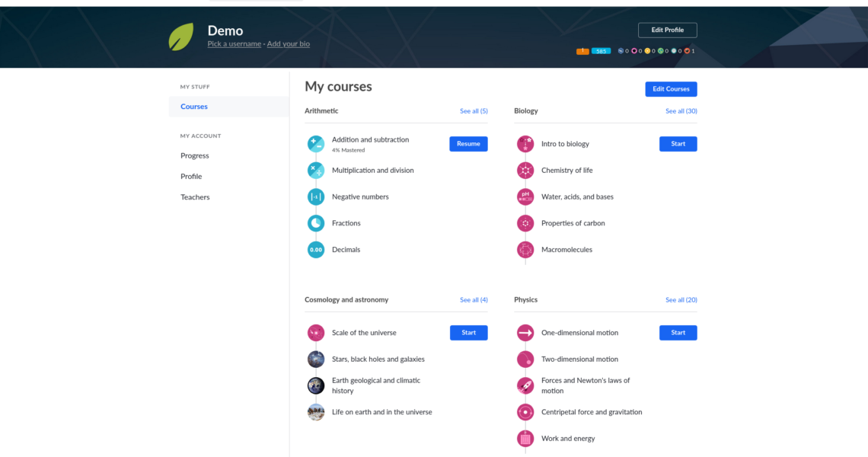Click the Water, acids, and bases pH icon
Screen dimensions: 868x457
(x=525, y=197)
